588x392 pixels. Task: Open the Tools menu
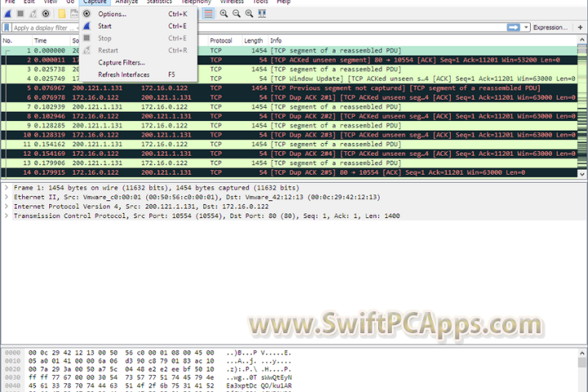[x=261, y=2]
